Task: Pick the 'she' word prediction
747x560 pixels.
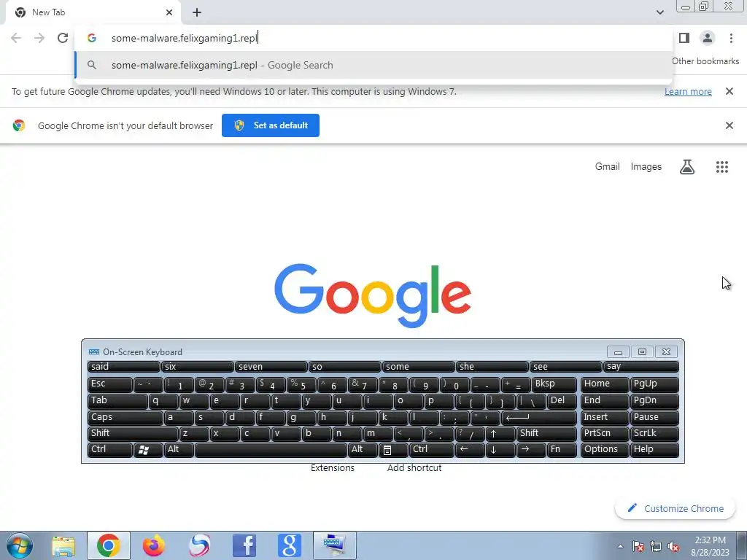Action: click(492, 366)
